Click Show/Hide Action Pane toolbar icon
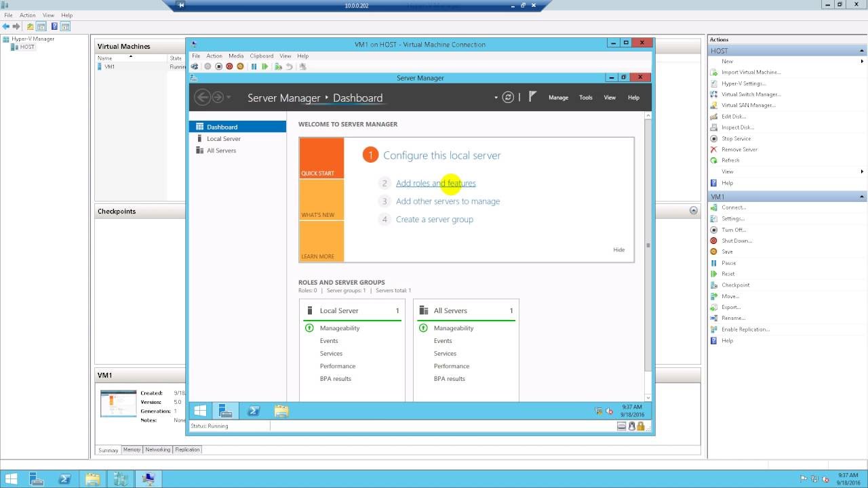 (65, 26)
